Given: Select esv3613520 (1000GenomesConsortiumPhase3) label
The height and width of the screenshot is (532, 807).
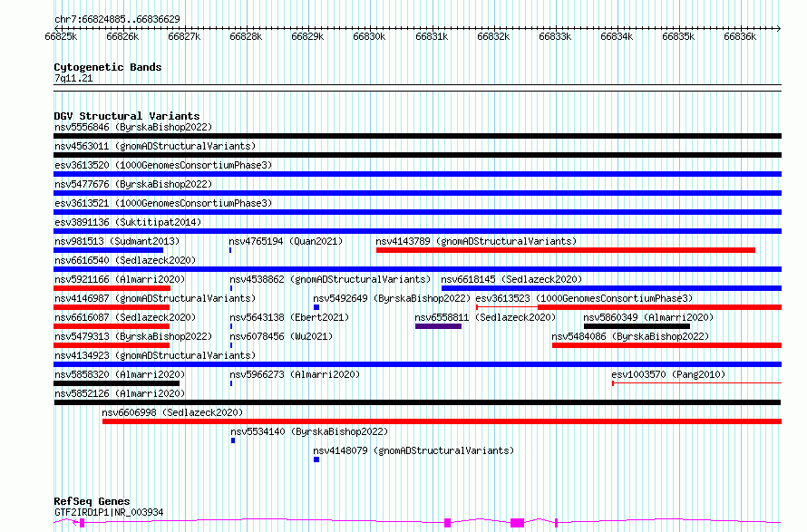Looking at the screenshot, I should pos(163,165).
